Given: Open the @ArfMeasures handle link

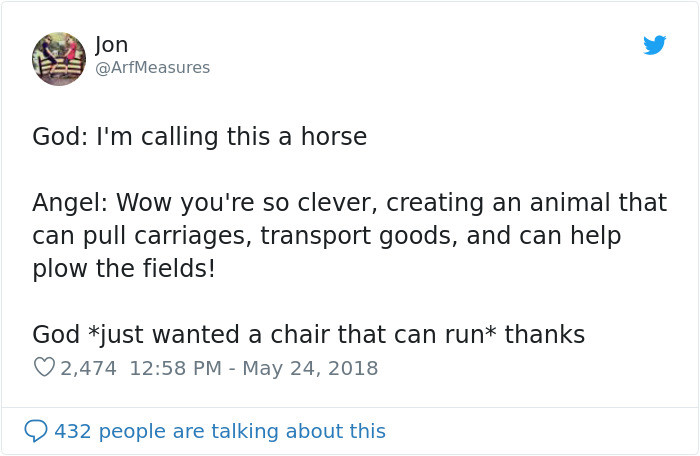Looking at the screenshot, I should pos(152,68).
